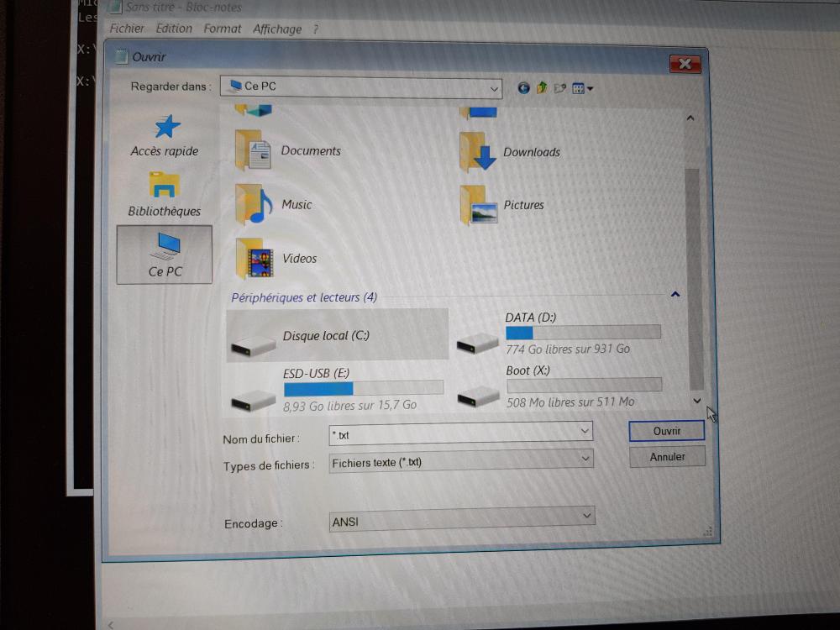The image size is (840, 630).
Task: Expand the Nom du fichier dropdown arrow
Action: [585, 431]
